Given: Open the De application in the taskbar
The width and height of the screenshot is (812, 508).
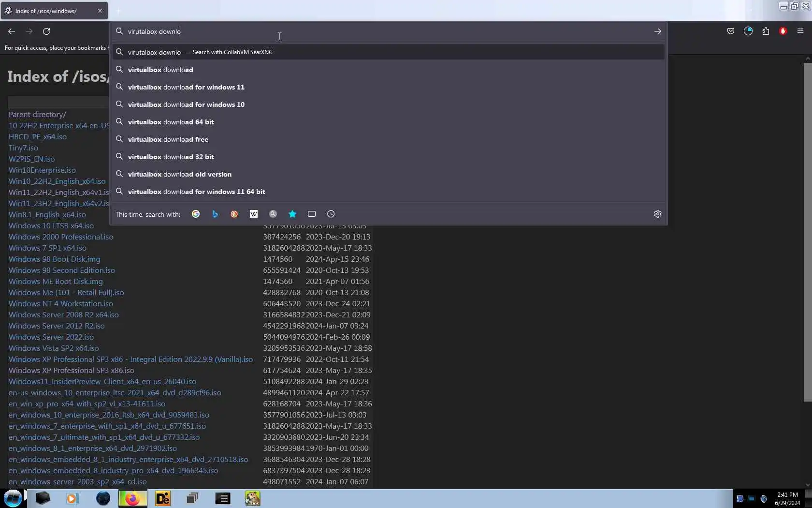Looking at the screenshot, I should click(x=163, y=498).
